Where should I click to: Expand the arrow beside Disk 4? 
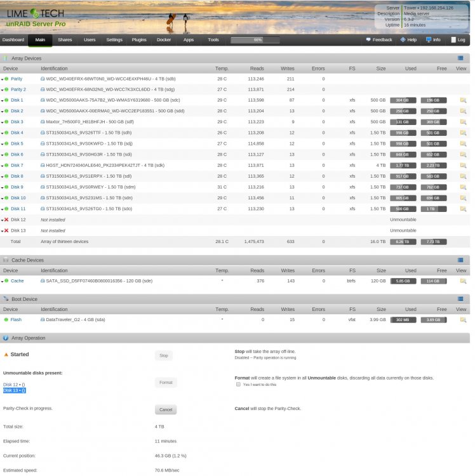coord(2,133)
